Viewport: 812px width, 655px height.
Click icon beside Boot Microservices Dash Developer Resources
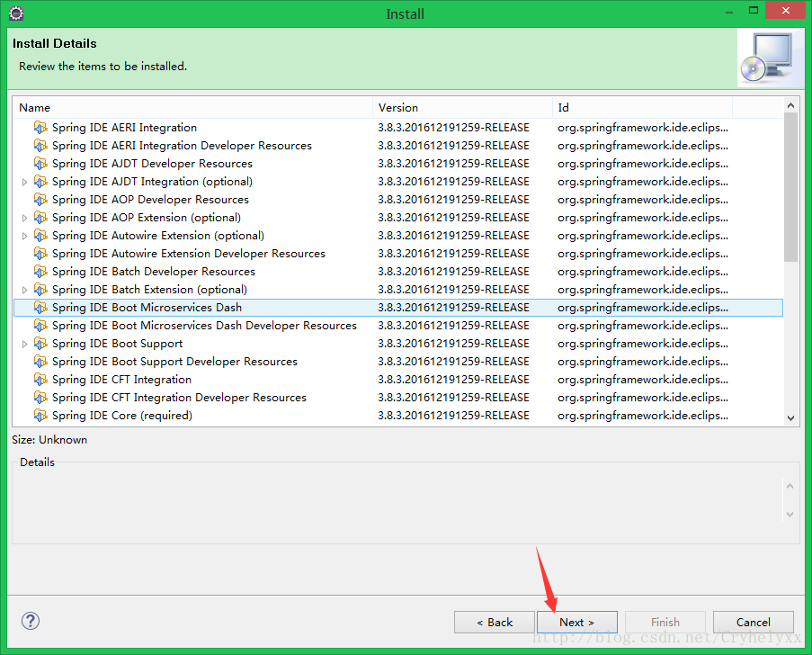pyautogui.click(x=40, y=326)
